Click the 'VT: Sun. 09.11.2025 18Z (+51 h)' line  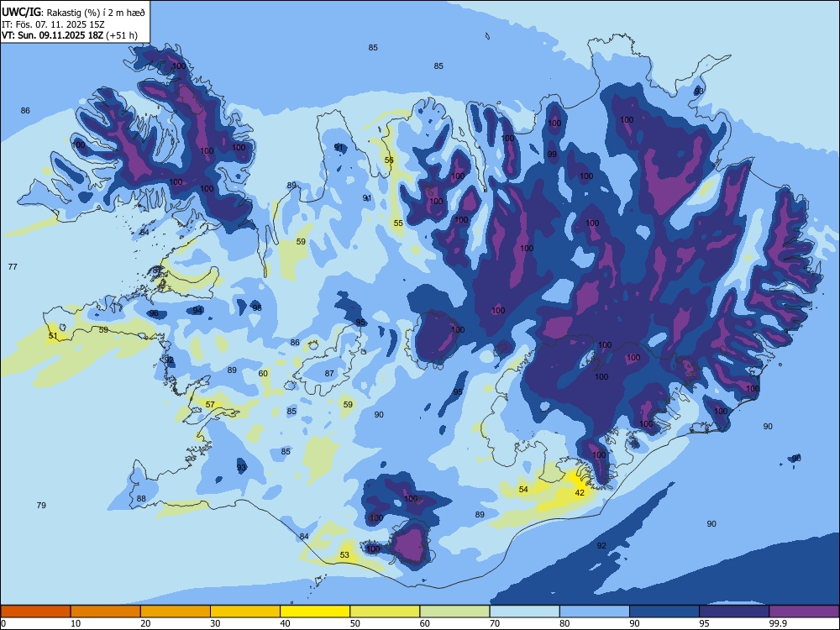click(69, 35)
